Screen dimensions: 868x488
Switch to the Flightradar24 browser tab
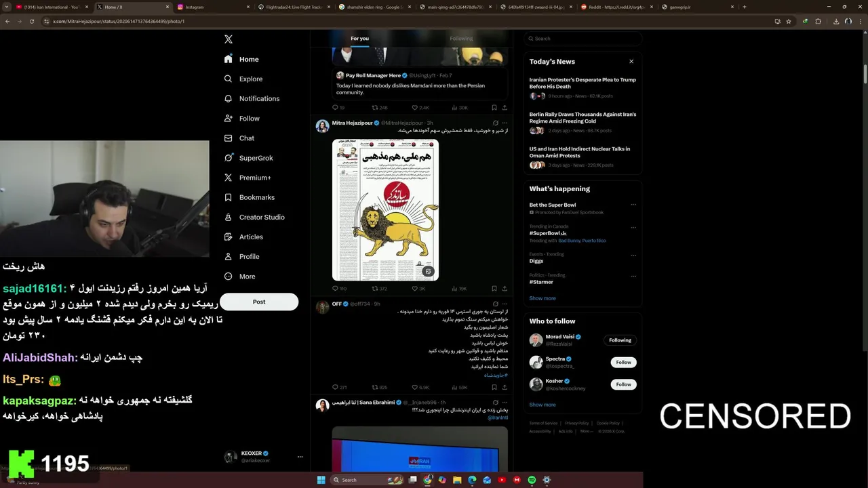click(x=295, y=7)
